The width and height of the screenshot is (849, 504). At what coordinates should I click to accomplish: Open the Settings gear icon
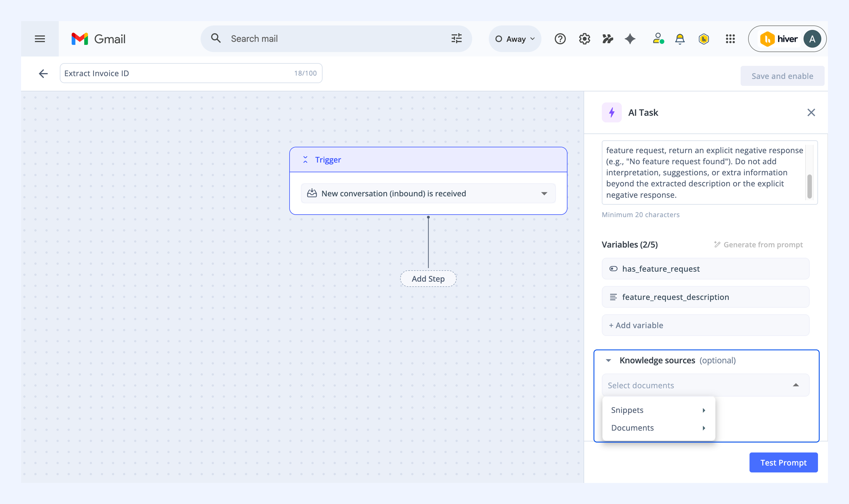pyautogui.click(x=584, y=39)
